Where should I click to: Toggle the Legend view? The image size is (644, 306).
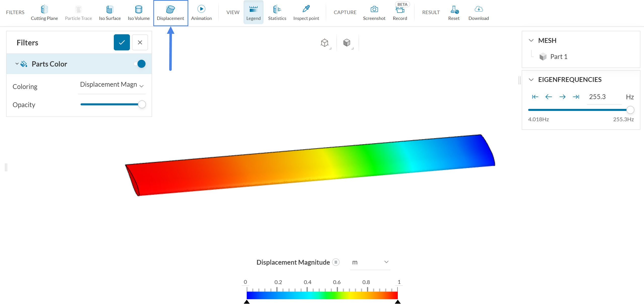[x=253, y=13]
